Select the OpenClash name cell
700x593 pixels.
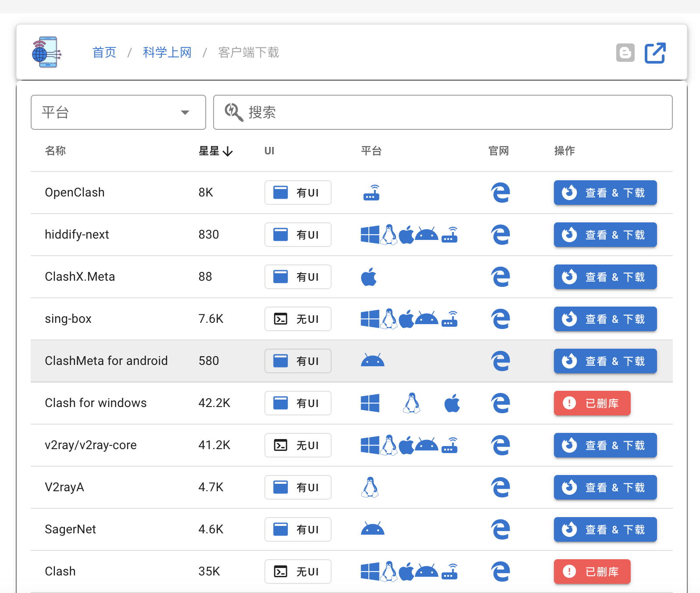click(75, 193)
